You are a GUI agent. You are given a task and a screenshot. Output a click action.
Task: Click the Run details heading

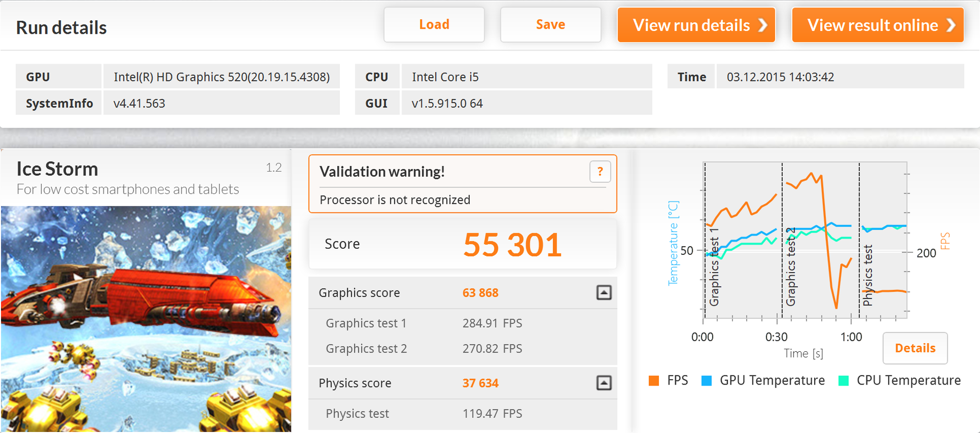click(x=61, y=28)
